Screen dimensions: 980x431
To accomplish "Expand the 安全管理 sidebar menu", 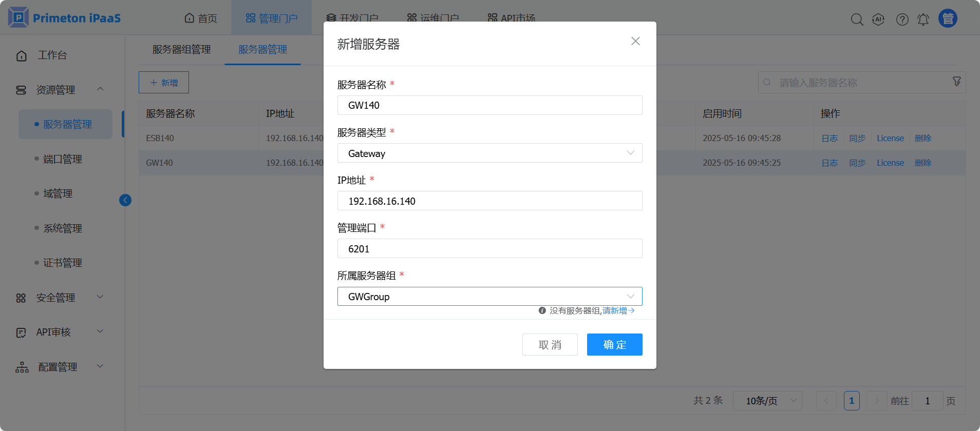I will [x=60, y=298].
